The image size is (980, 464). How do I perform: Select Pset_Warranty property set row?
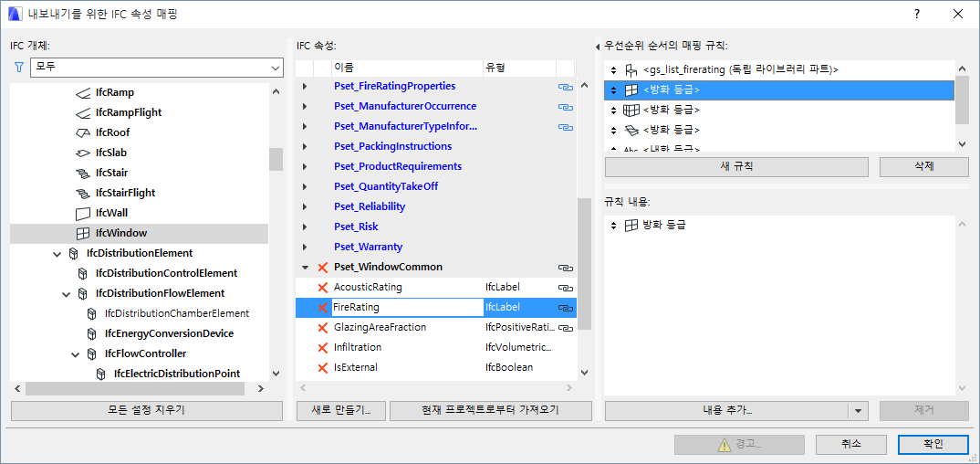(435, 247)
